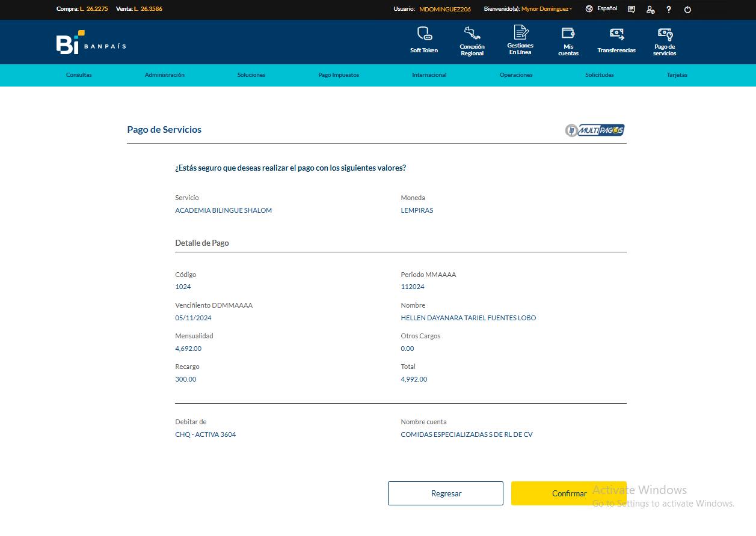Open the Administración menu
Viewport: 756px width, 536px height.
click(165, 75)
